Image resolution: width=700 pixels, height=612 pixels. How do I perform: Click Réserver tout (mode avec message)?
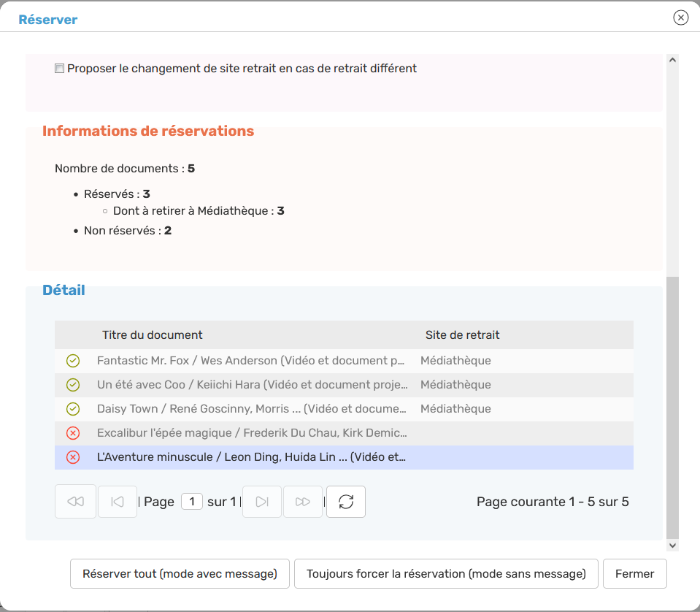(180, 574)
